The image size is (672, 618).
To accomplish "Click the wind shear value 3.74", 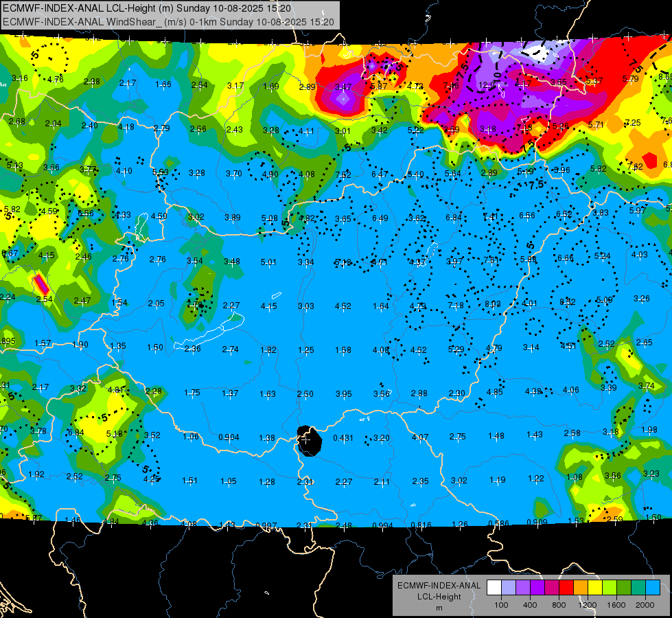I will pyautogui.click(x=647, y=386).
